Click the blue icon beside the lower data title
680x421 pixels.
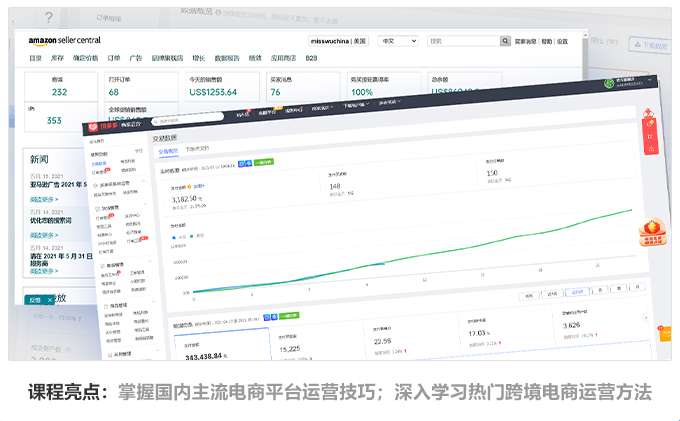click(x=270, y=317)
